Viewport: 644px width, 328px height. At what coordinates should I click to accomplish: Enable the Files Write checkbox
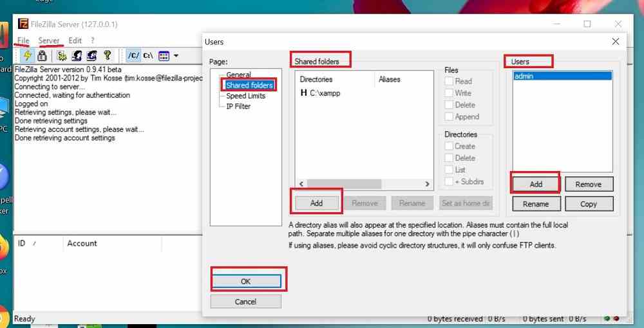pyautogui.click(x=449, y=93)
